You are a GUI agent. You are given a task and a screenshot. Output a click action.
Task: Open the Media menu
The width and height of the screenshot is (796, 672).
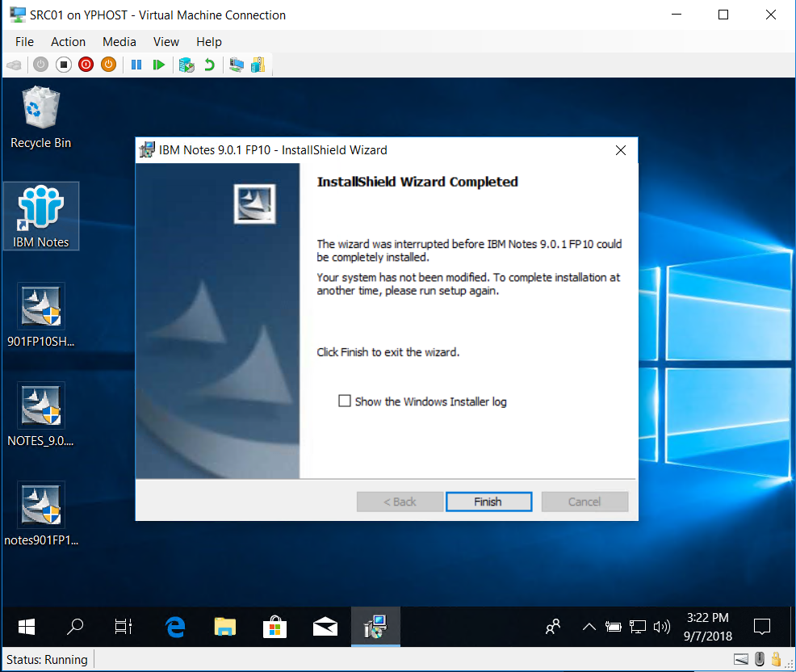pos(119,42)
